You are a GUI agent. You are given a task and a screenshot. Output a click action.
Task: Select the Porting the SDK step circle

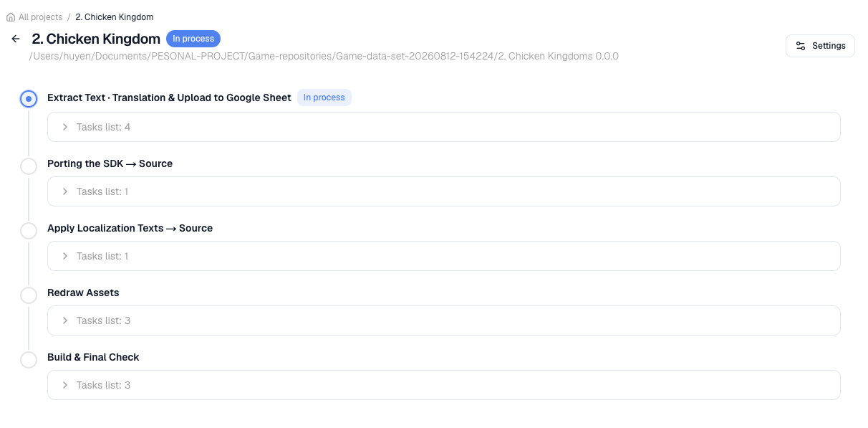29,166
